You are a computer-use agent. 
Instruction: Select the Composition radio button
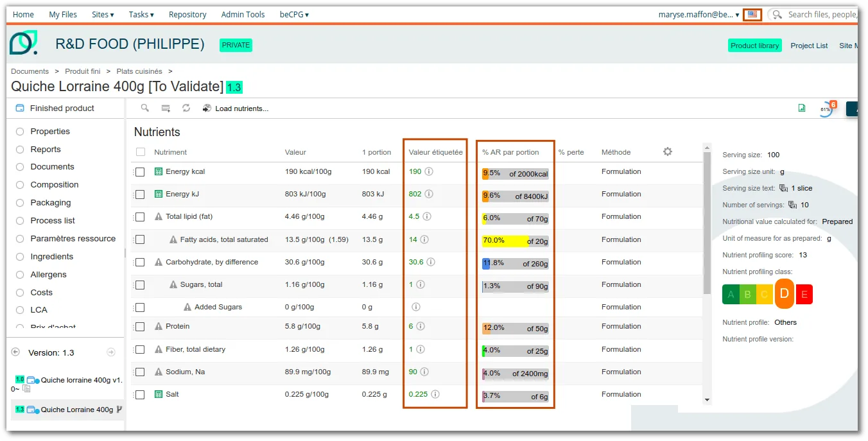point(19,185)
